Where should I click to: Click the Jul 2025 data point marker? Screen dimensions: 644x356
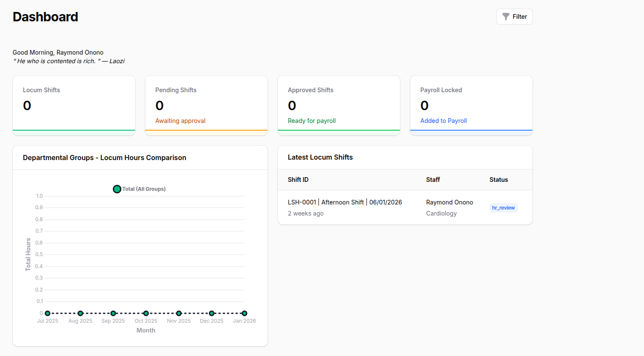click(47, 313)
